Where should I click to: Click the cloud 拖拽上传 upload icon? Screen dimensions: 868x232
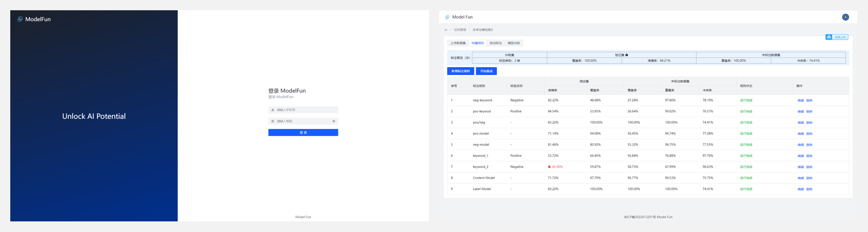(829, 37)
